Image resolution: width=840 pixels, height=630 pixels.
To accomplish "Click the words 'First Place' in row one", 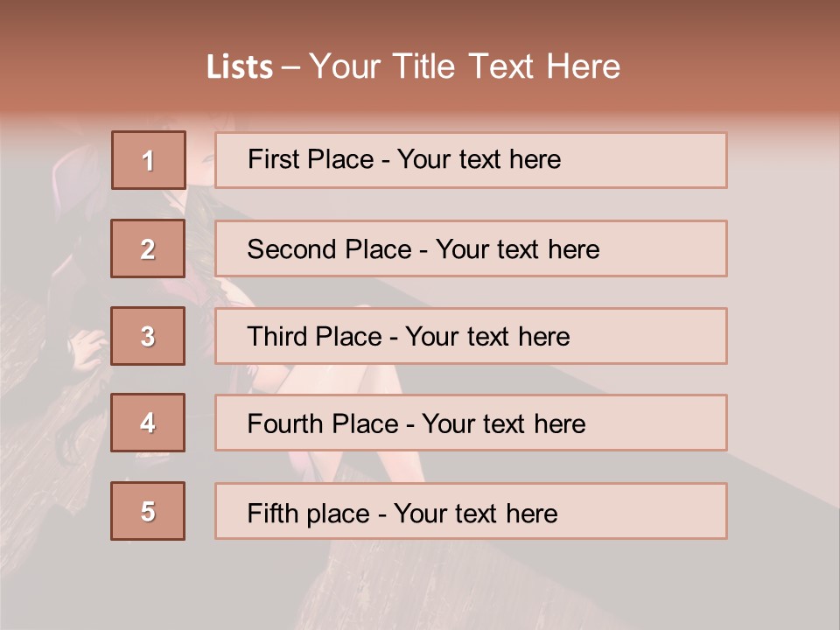I will pyautogui.click(x=311, y=159).
